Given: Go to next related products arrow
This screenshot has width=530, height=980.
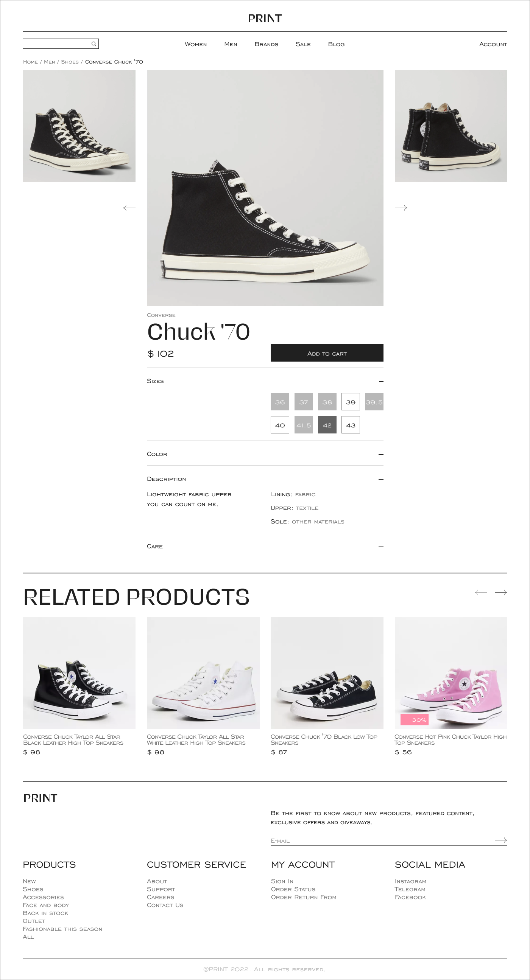Looking at the screenshot, I should (501, 592).
